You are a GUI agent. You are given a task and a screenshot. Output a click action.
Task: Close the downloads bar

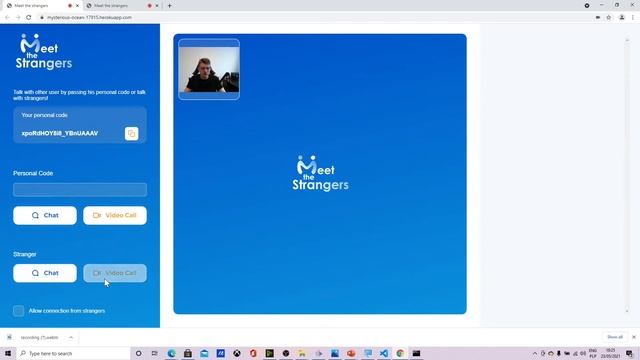coord(634,337)
